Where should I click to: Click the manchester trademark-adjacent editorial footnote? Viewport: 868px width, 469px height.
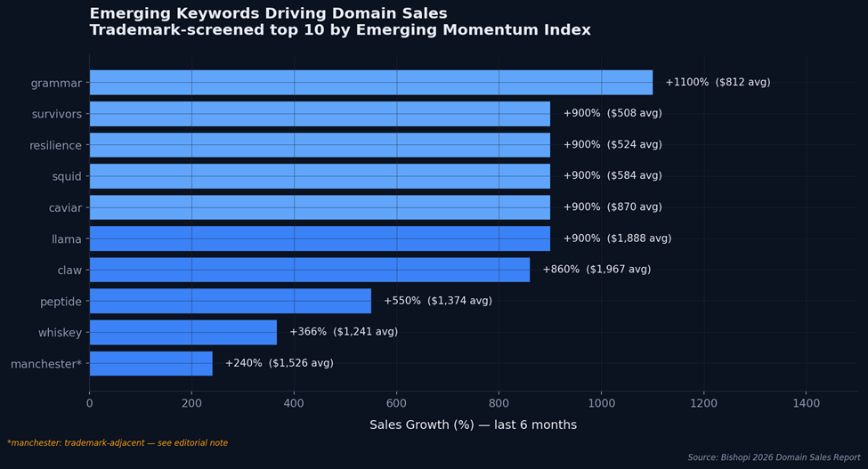(118, 443)
